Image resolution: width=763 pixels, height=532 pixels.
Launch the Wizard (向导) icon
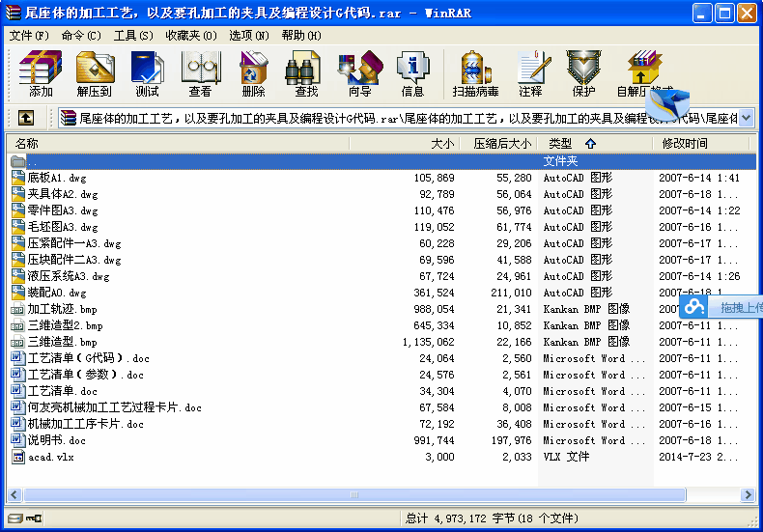[x=360, y=74]
